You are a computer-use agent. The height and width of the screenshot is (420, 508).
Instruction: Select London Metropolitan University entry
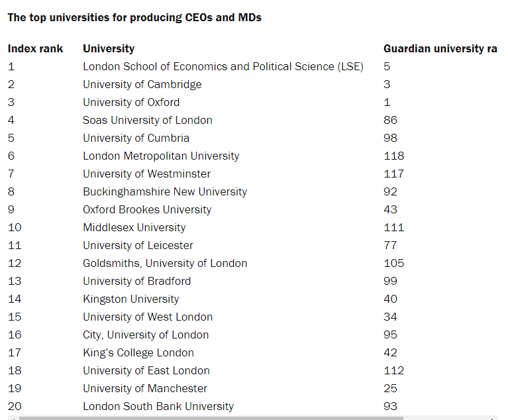click(161, 156)
